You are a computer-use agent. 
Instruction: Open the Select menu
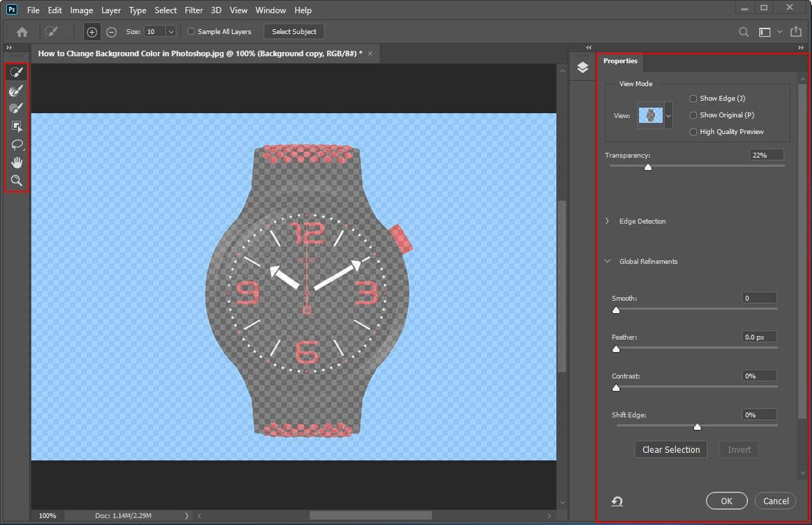click(165, 10)
